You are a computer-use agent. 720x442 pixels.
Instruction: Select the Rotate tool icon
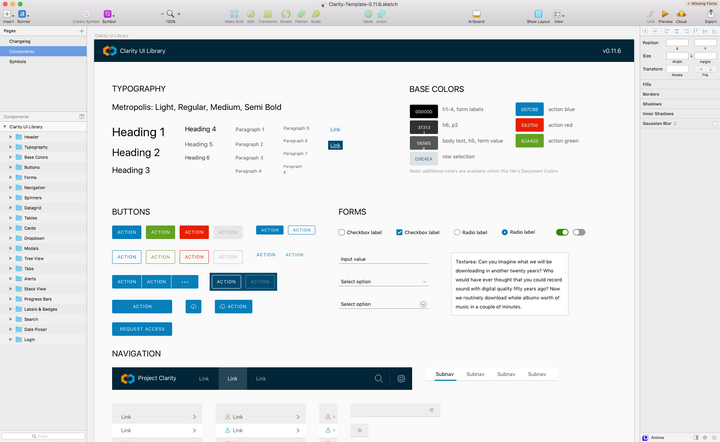286,14
